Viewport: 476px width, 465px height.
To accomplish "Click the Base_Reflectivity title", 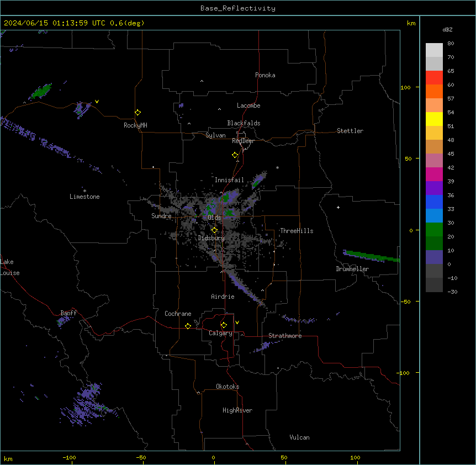I will pyautogui.click(x=238, y=8).
